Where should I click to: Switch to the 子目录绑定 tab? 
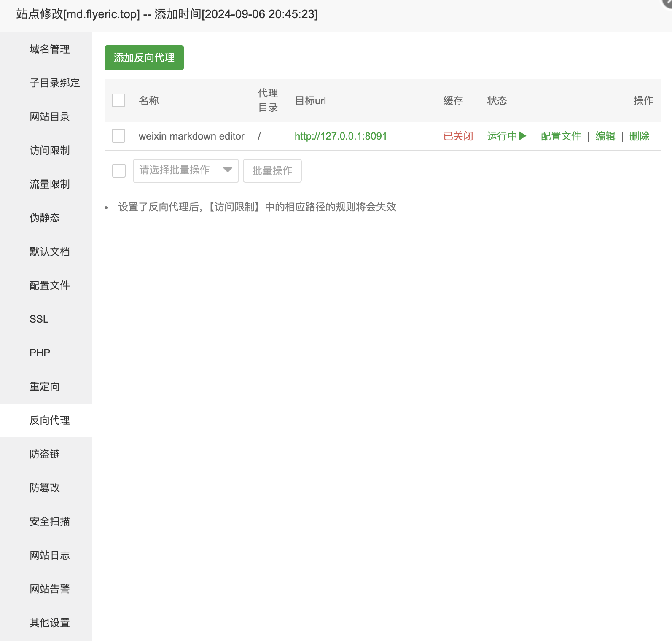(x=46, y=83)
